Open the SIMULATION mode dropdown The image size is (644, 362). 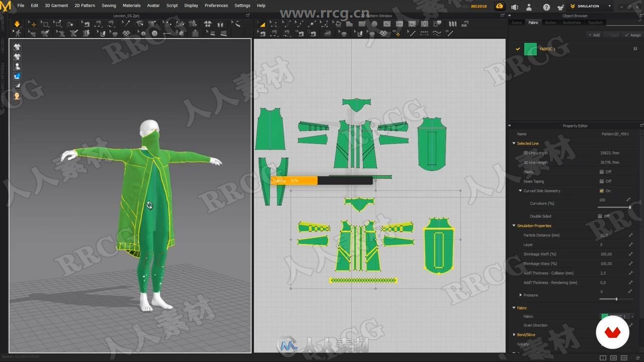(610, 6)
